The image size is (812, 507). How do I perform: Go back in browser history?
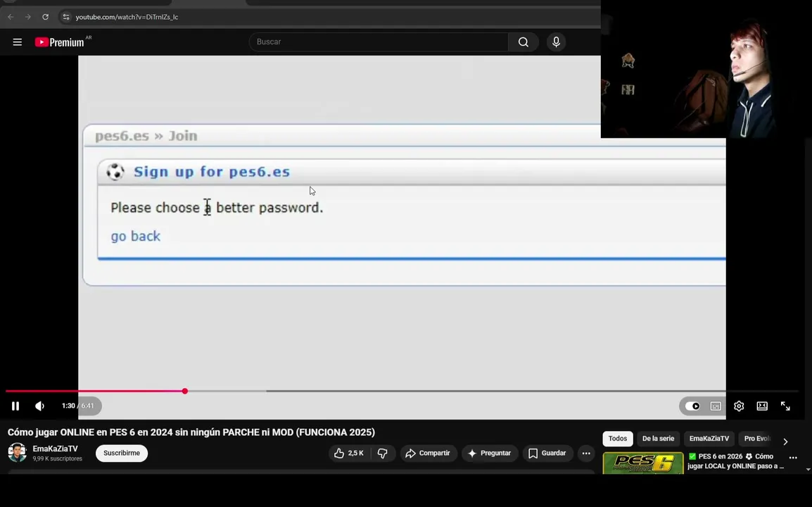(x=11, y=17)
